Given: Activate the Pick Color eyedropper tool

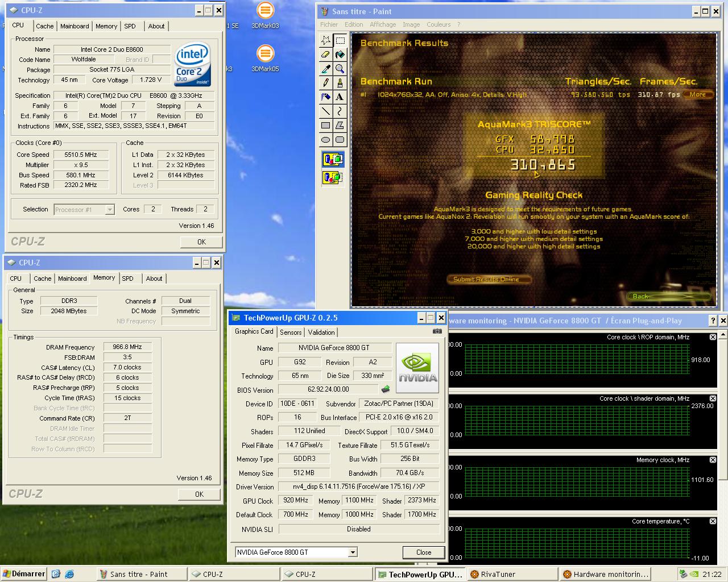Looking at the screenshot, I should click(325, 69).
